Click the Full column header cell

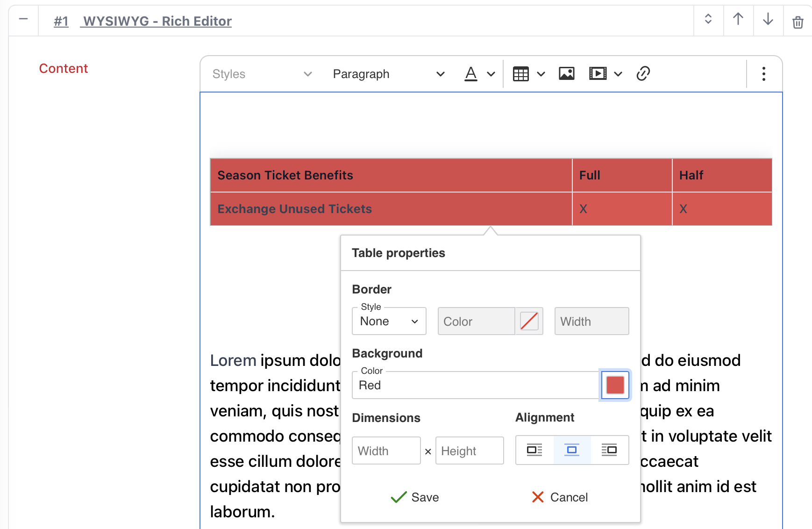[622, 175]
